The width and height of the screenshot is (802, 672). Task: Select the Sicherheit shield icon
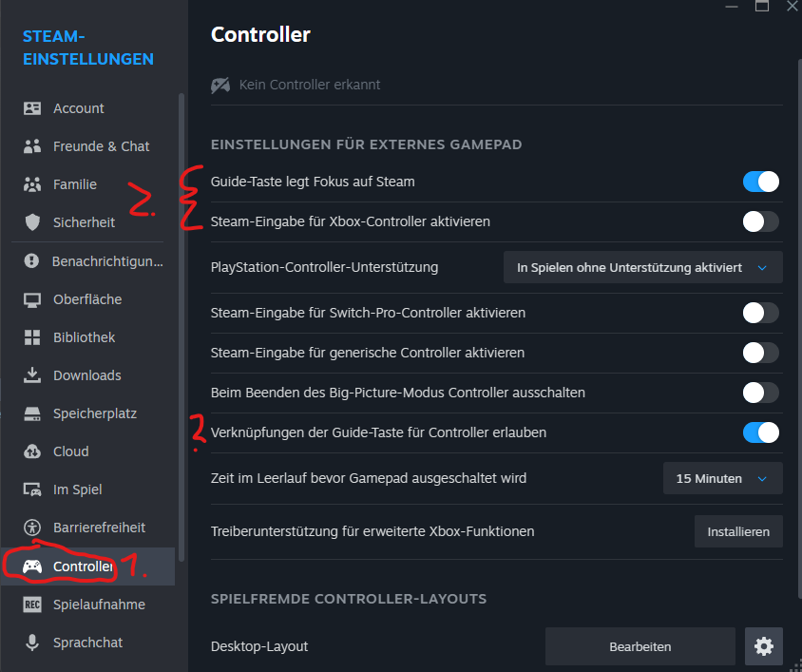[32, 222]
